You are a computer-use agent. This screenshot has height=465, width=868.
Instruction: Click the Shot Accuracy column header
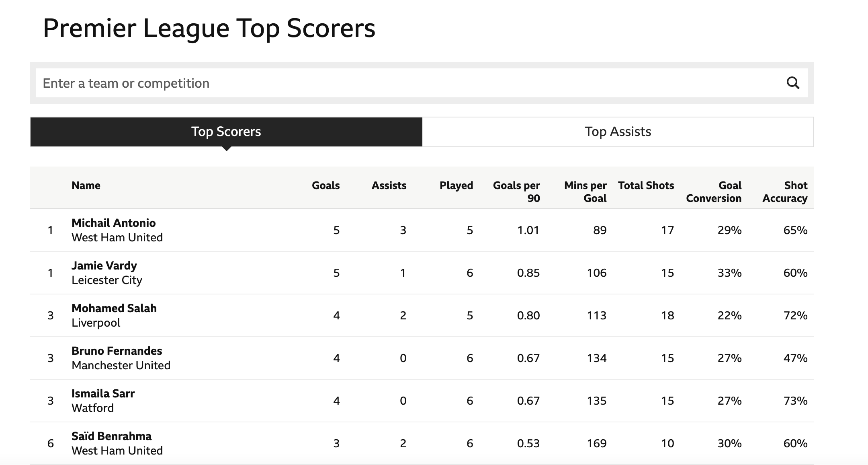(x=785, y=192)
